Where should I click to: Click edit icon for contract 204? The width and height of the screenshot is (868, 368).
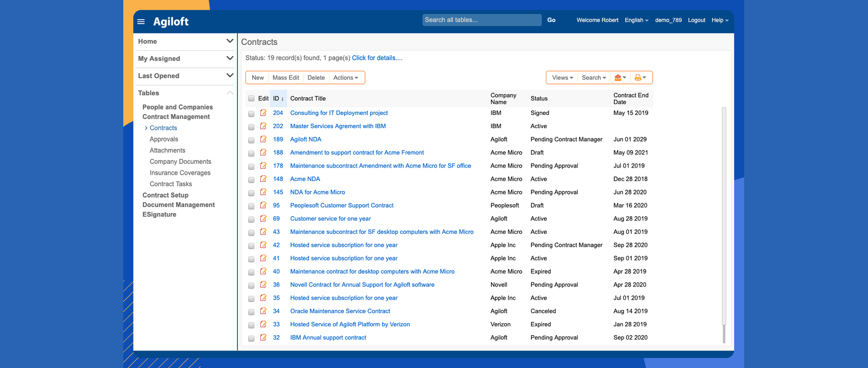[x=263, y=113]
